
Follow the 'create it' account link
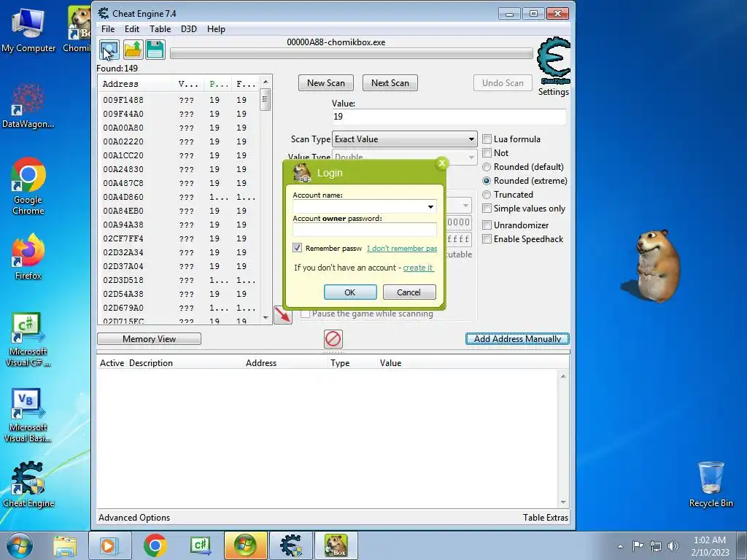pyautogui.click(x=418, y=268)
